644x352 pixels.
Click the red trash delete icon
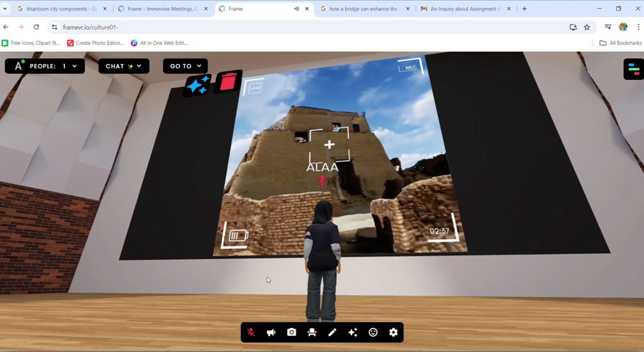pyautogui.click(x=228, y=82)
